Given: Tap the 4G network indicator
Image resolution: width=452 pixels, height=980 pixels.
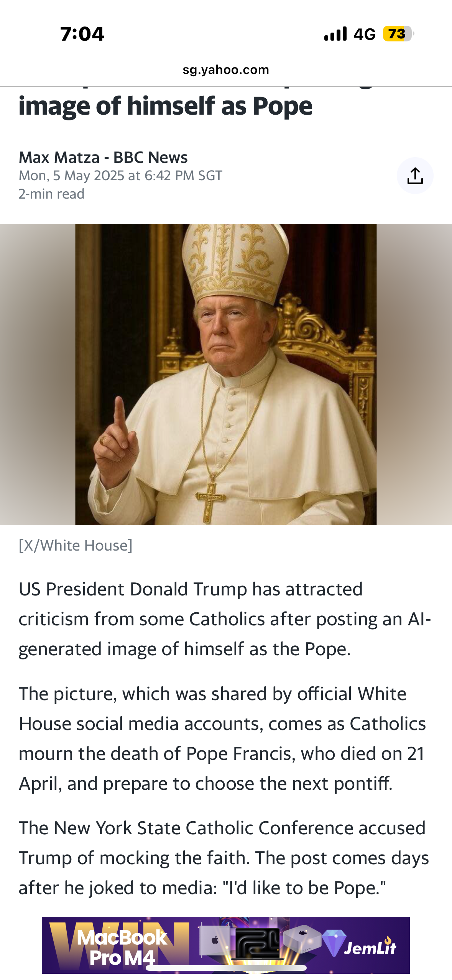Looking at the screenshot, I should [x=364, y=34].
